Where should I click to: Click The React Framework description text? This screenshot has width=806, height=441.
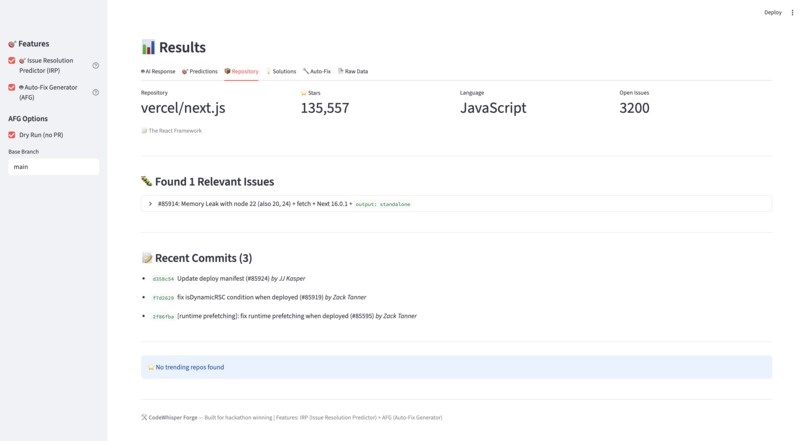[x=175, y=131]
